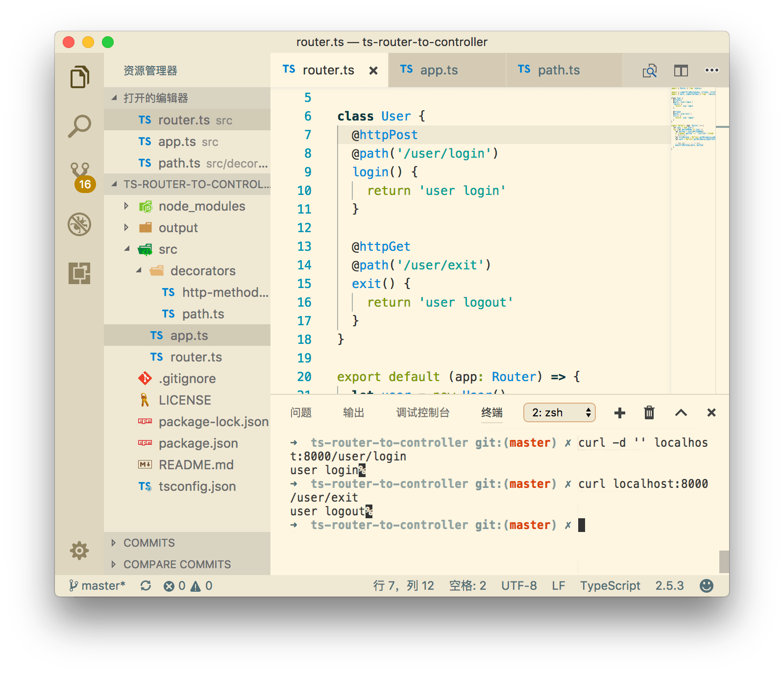Click the terminal scrollbar thumb
Screen dimensions: 784x675
pyautogui.click(x=724, y=562)
